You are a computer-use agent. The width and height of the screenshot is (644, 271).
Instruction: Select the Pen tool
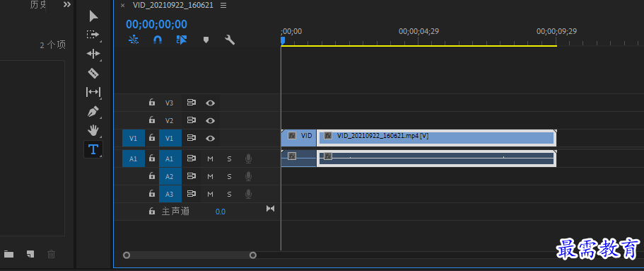coord(93,112)
